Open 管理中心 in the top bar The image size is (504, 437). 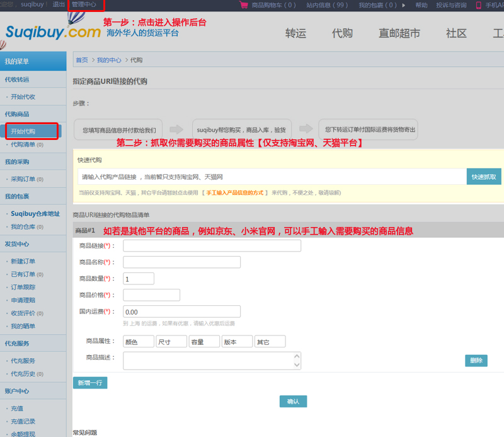pyautogui.click(x=84, y=4)
